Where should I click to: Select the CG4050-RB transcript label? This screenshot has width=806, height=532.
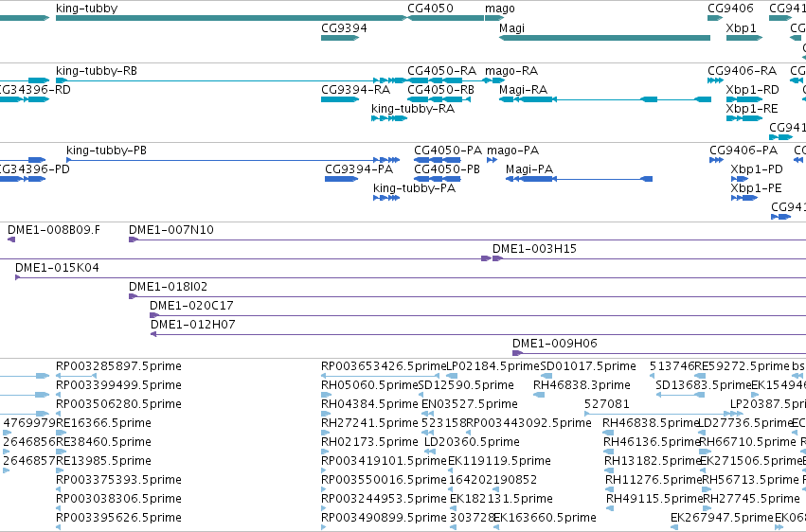(x=441, y=89)
